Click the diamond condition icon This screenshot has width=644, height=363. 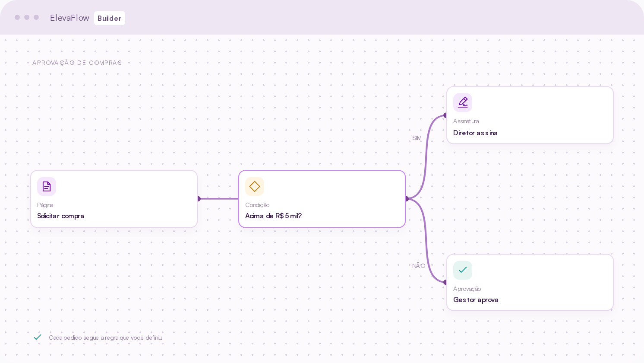[255, 186]
